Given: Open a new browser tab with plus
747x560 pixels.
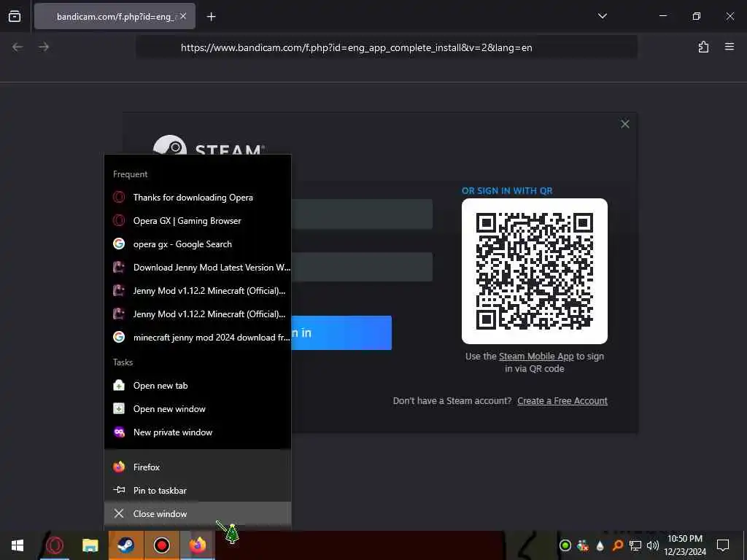Looking at the screenshot, I should point(211,17).
